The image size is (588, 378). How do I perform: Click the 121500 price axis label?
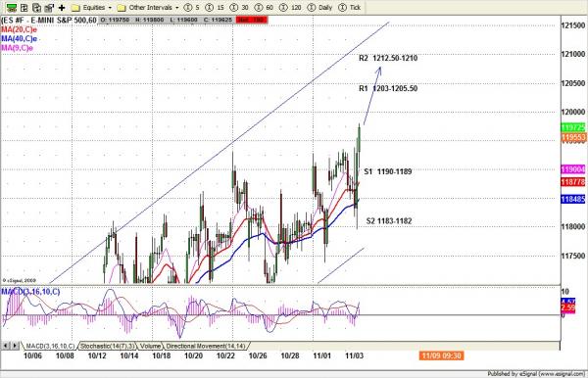[573, 25]
